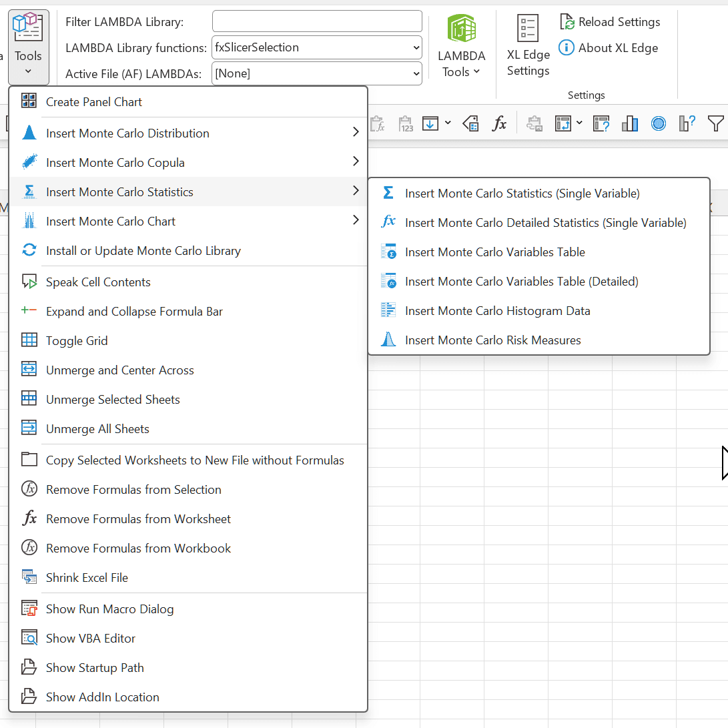Expand the Insert Monte Carlo Chart submenu arrow
728x728 pixels.
pos(356,220)
